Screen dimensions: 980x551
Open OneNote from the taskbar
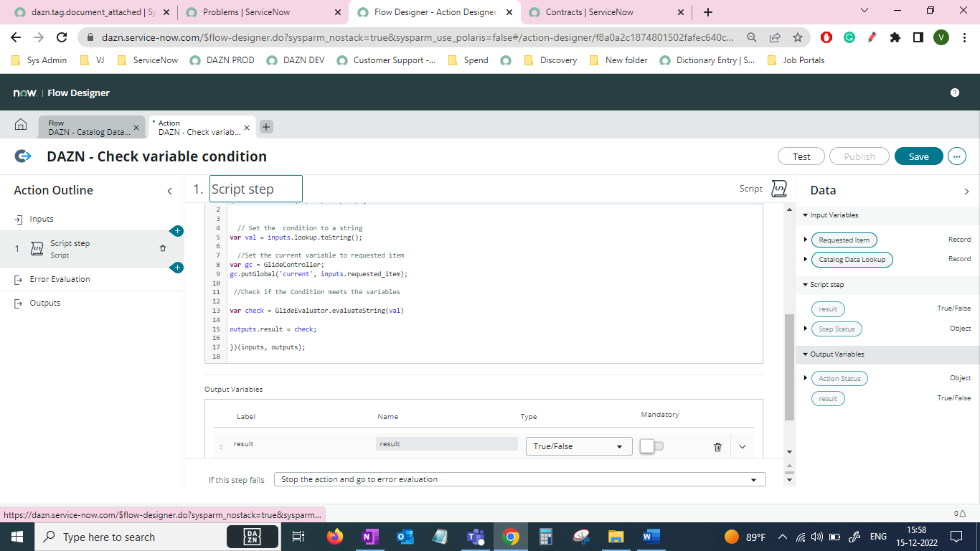point(370,537)
